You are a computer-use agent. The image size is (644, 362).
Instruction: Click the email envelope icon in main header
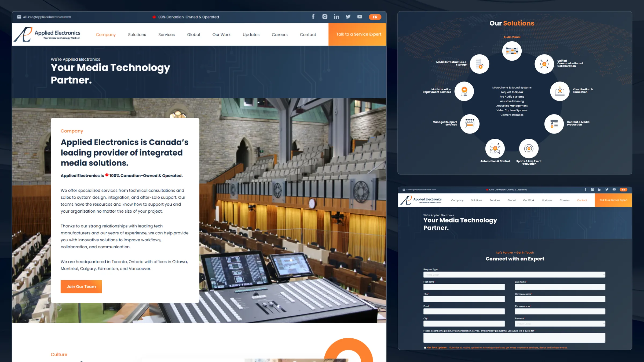pos(19,17)
